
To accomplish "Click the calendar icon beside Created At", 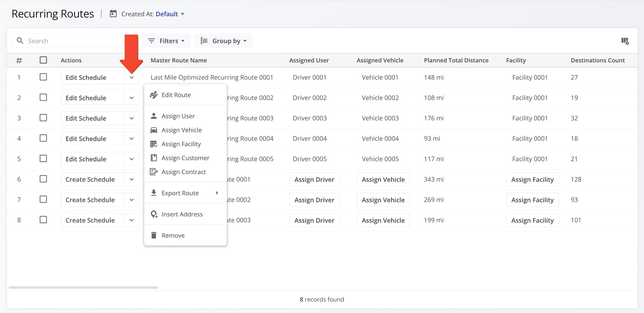I will 113,14.
